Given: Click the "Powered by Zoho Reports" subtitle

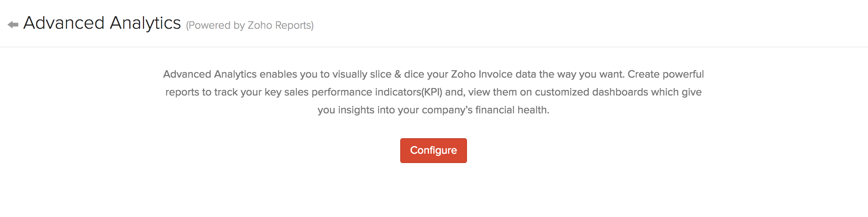Looking at the screenshot, I should 250,25.
